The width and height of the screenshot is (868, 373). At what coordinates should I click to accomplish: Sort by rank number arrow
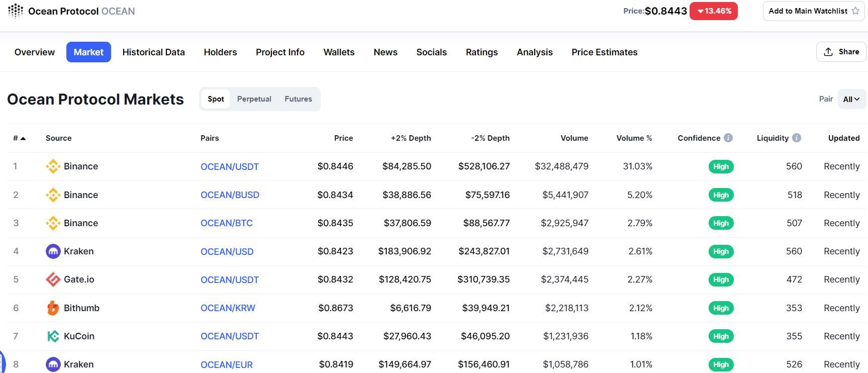(x=23, y=138)
